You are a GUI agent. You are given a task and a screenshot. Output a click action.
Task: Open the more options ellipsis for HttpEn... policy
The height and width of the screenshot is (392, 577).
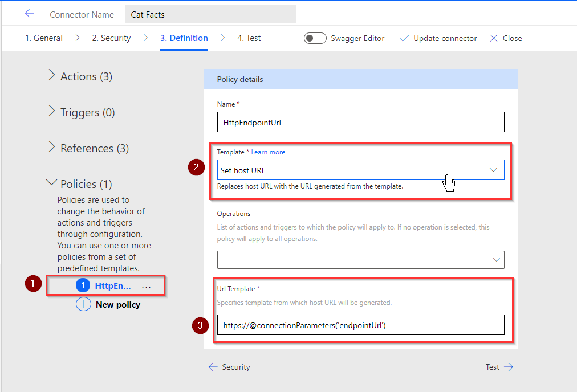click(x=146, y=287)
